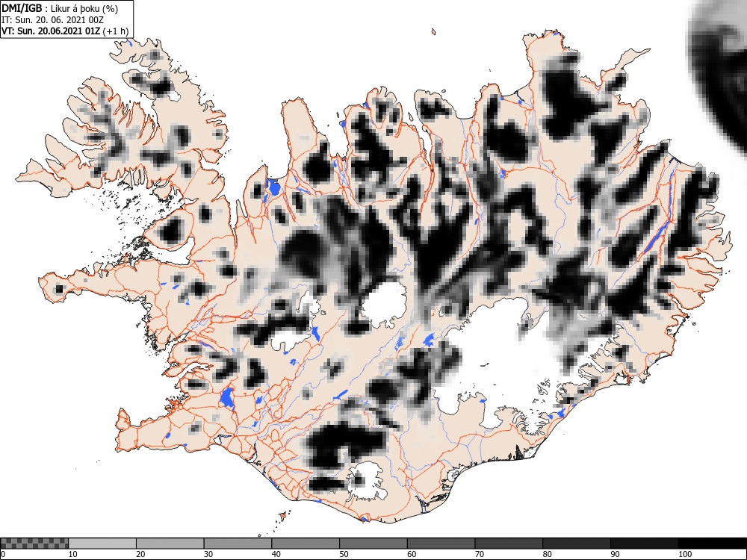Click the 40–50 percent legend swatch
This screenshot has height=560, width=747.
[306, 544]
